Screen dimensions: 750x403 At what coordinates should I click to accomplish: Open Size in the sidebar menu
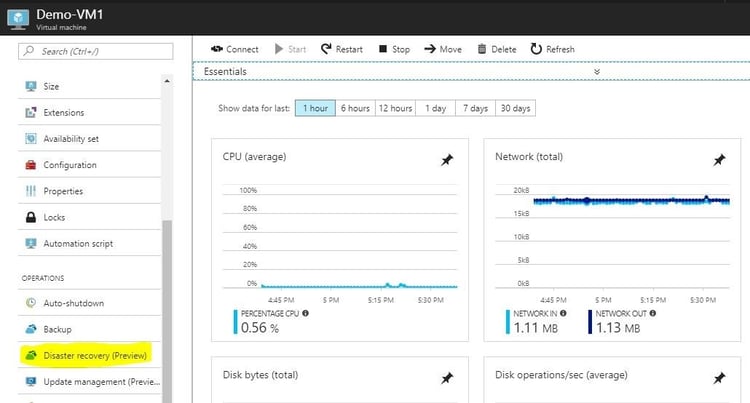89,87
